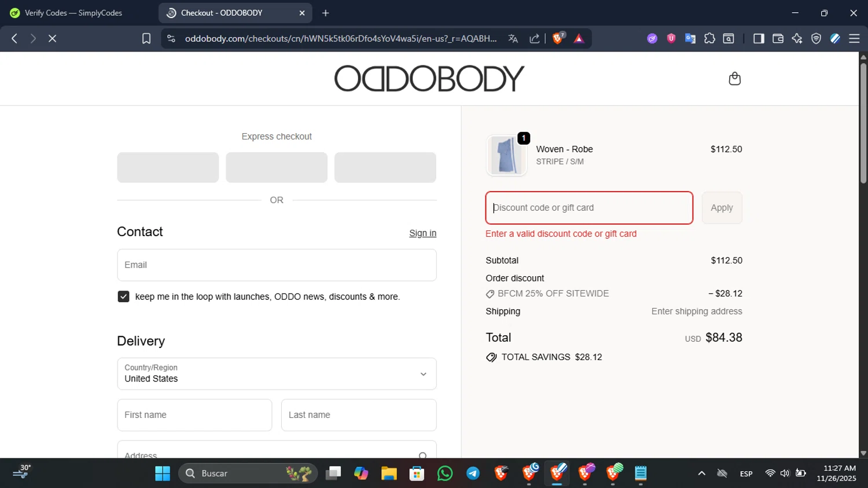Screen dimensions: 868x488
Task: Open the purple round extension icon
Action: (652, 38)
